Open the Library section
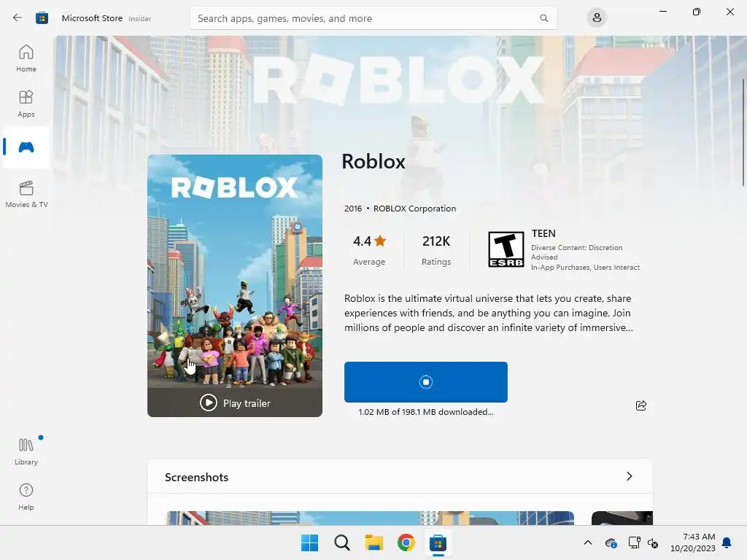747x560 pixels. coord(26,451)
